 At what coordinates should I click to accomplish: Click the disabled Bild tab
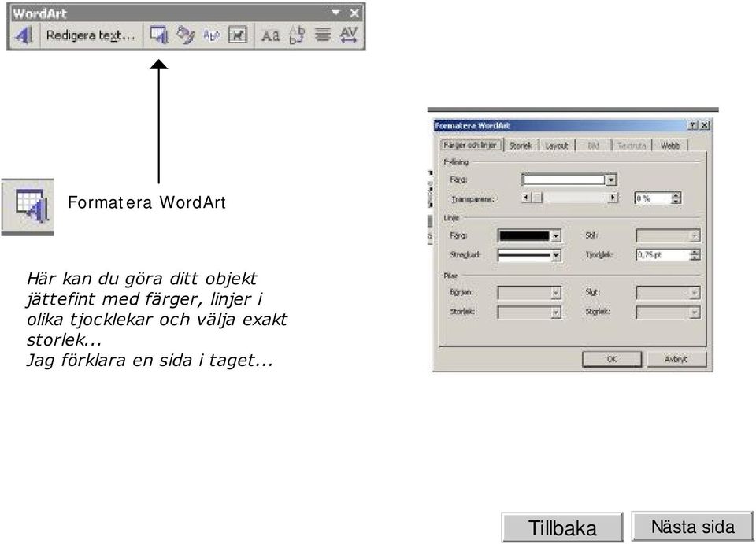[594, 146]
